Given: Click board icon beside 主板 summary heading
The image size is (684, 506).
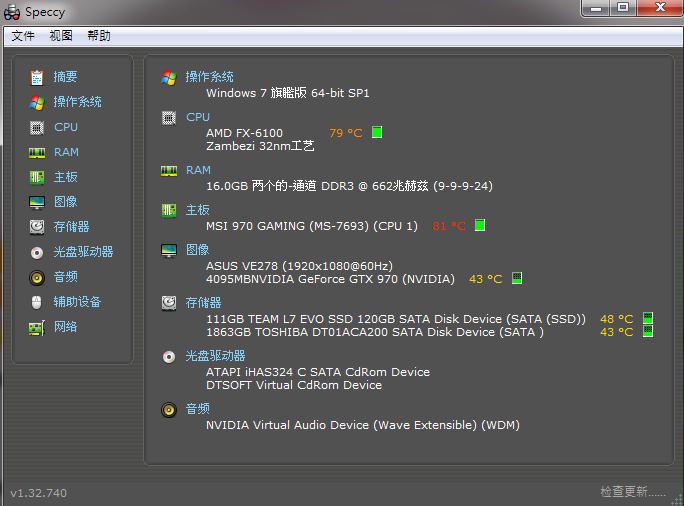Looking at the screenshot, I should (x=169, y=211).
